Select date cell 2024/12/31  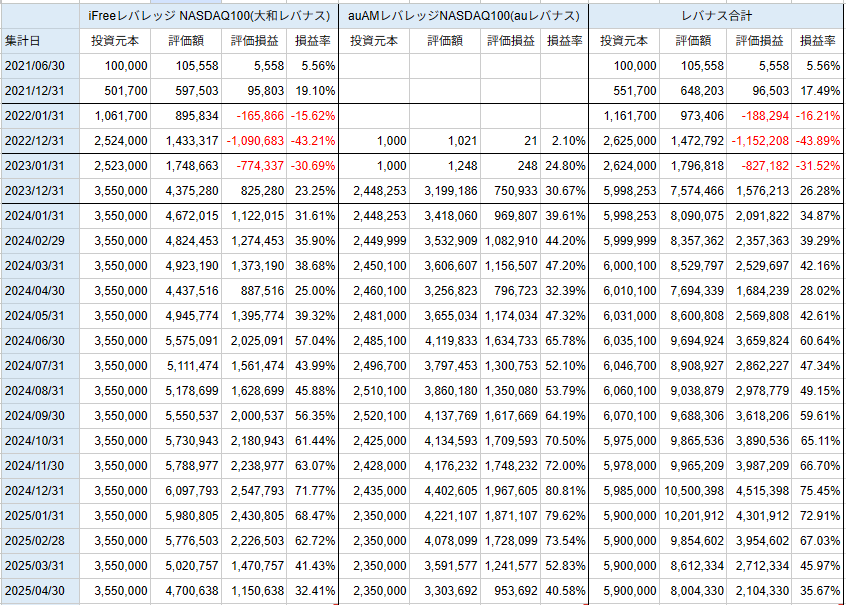pos(40,491)
